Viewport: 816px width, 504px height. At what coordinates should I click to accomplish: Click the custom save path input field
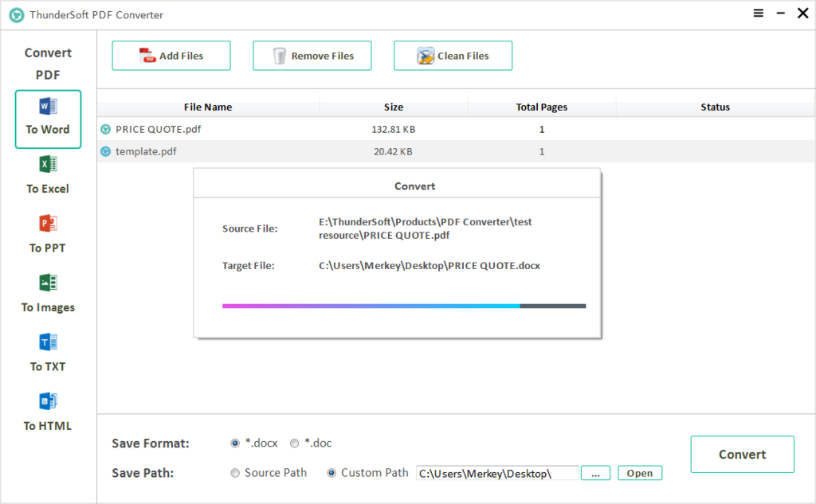[497, 473]
